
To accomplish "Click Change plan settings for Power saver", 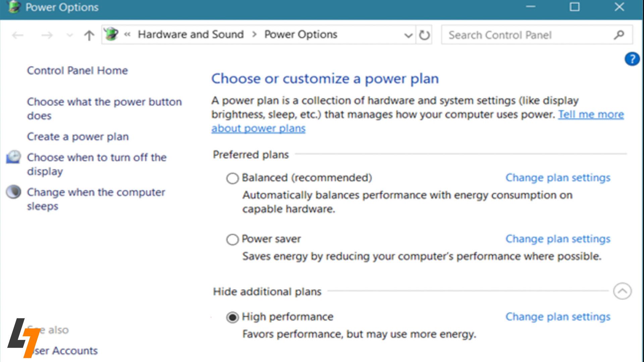I will click(557, 239).
